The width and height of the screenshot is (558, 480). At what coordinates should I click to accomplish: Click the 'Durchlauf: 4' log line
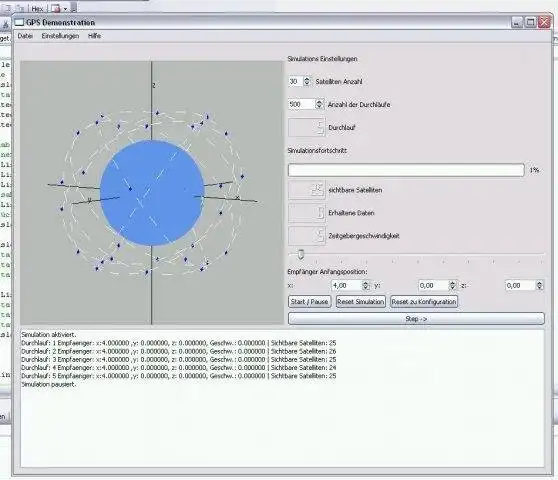tap(179, 368)
